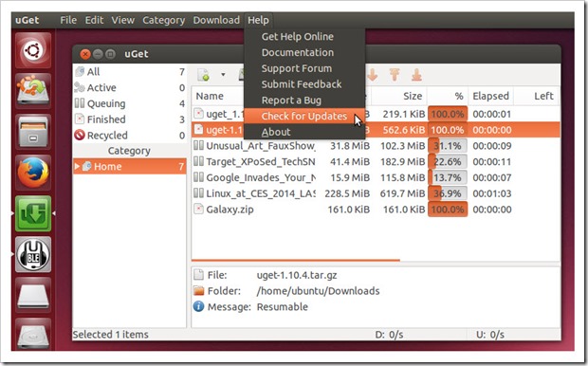This screenshot has height=366, width=588.
Task: Select the Google_Invades_Your download name
Action: (261, 177)
